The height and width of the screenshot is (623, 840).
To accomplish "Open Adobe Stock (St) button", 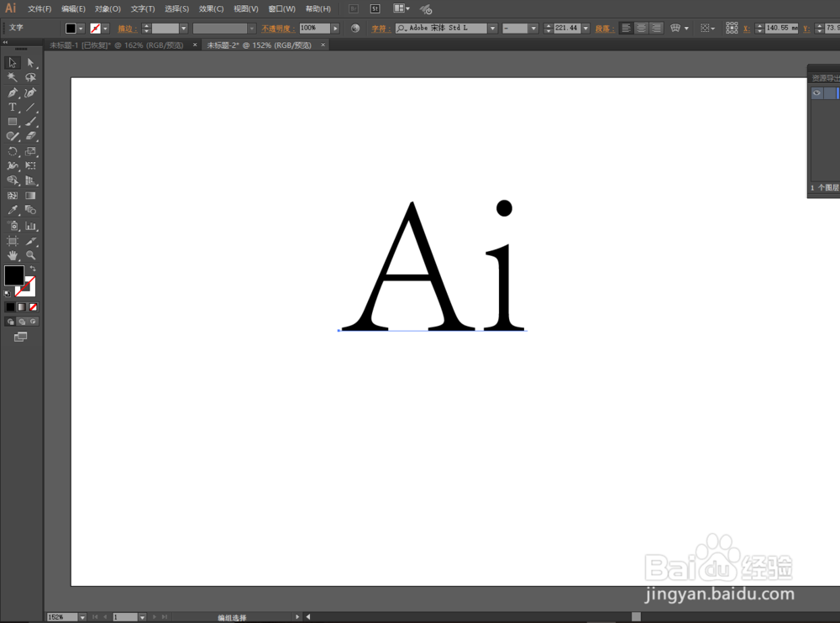I will point(375,8).
